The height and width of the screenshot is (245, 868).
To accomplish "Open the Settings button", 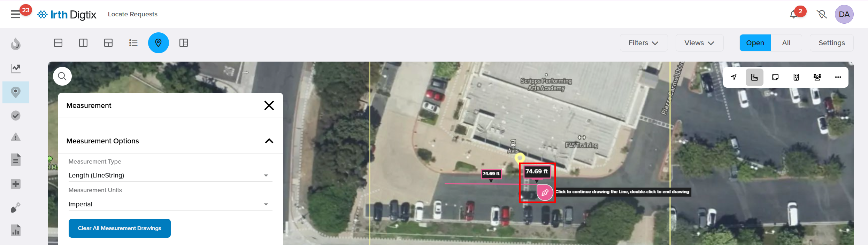I will tap(831, 43).
